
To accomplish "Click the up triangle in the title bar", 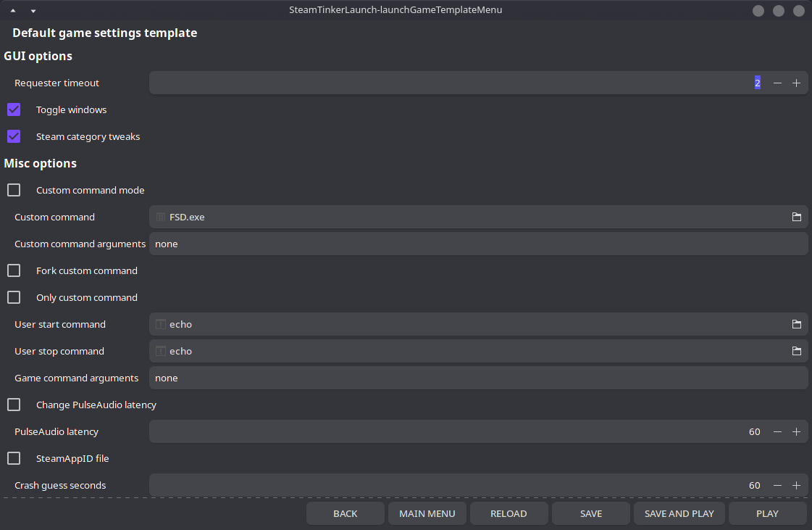I will pyautogui.click(x=12, y=10).
